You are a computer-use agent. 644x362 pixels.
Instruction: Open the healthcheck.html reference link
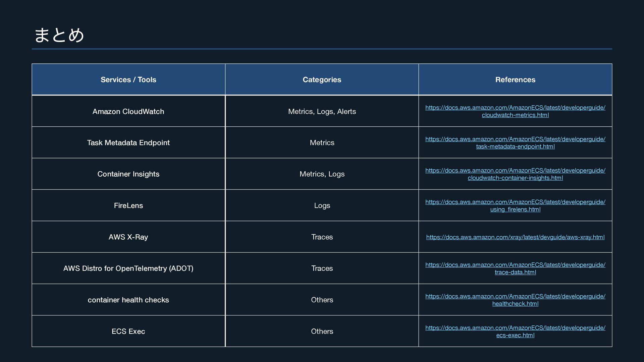pos(515,300)
